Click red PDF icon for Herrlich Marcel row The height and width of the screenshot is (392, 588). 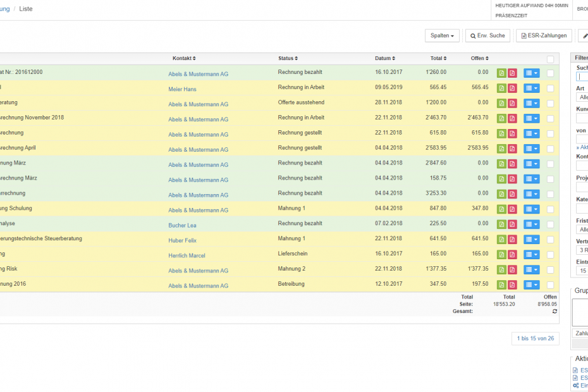coord(512,255)
